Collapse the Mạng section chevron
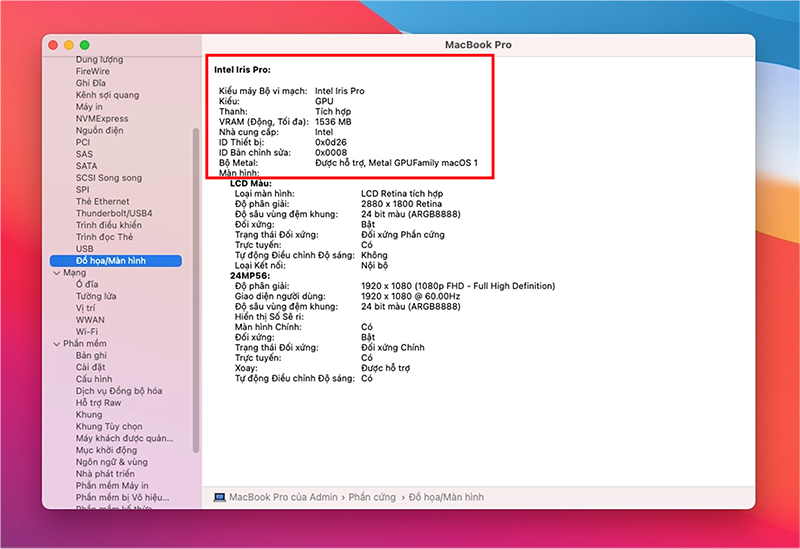Image resolution: width=800 pixels, height=549 pixels. click(57, 273)
